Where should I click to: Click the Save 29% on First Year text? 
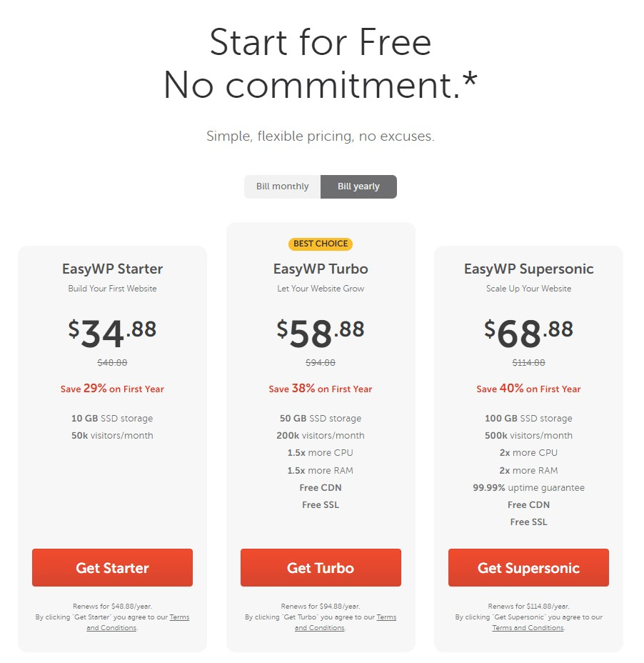(x=112, y=389)
